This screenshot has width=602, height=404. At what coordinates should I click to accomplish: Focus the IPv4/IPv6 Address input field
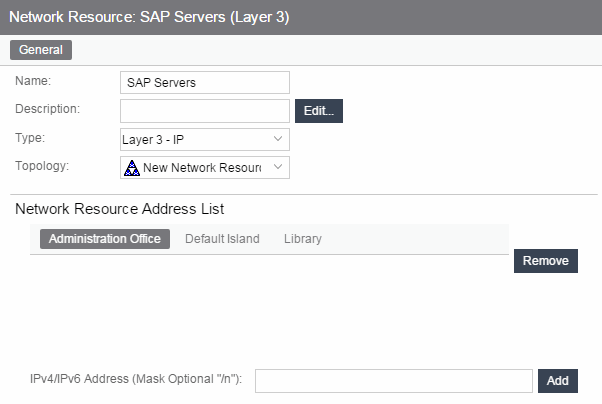pos(394,381)
